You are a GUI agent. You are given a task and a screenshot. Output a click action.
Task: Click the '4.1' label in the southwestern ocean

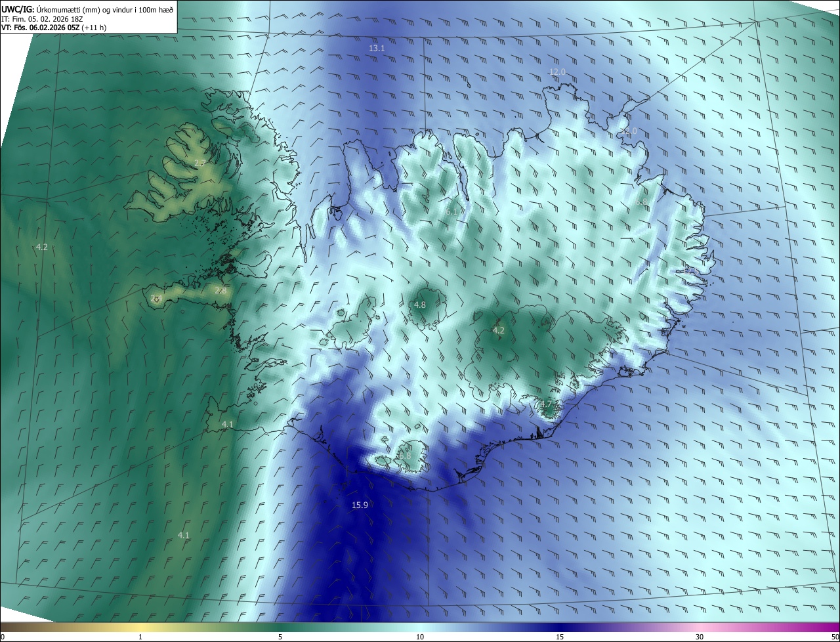(184, 535)
